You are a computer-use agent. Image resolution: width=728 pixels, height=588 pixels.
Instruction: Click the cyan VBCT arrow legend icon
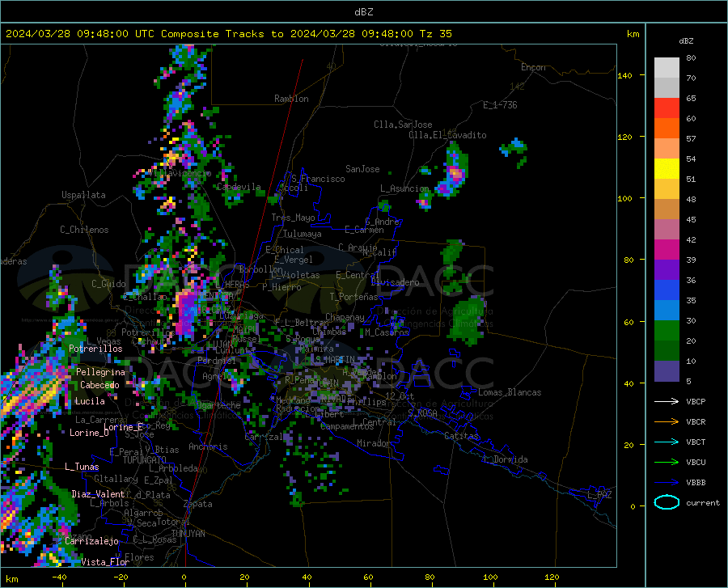pos(667,442)
